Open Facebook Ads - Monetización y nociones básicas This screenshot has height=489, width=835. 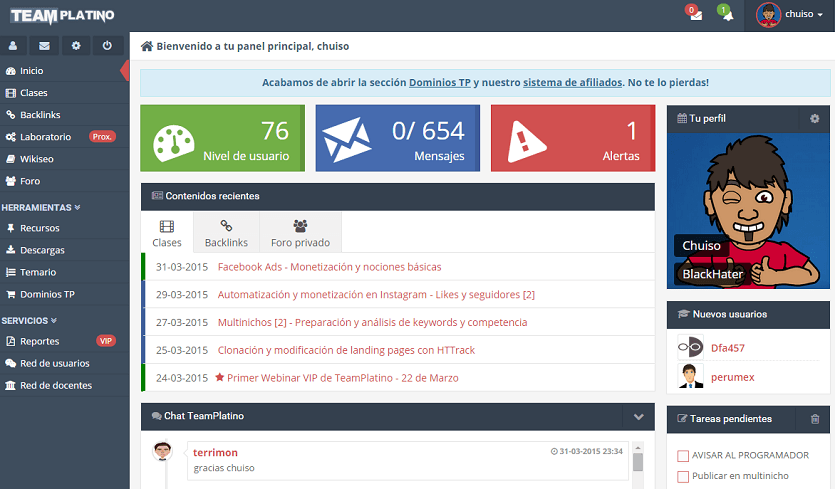330,267
